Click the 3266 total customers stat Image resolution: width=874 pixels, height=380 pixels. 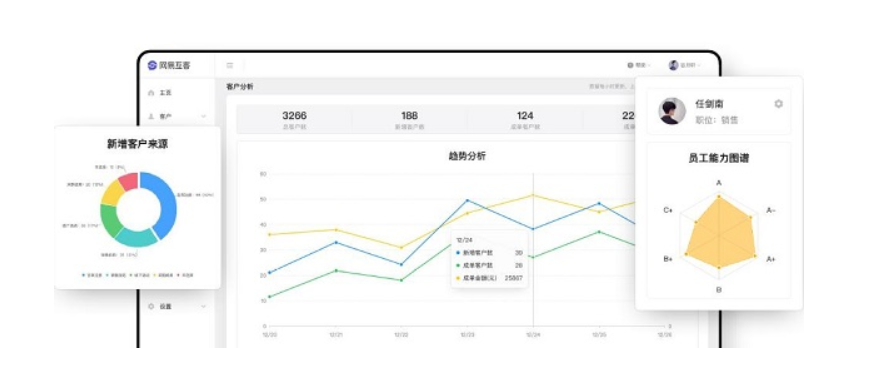pyautogui.click(x=294, y=119)
